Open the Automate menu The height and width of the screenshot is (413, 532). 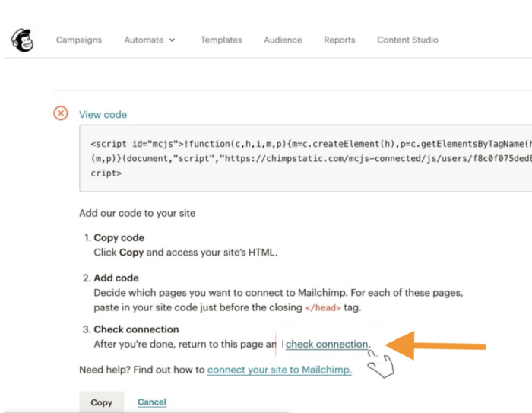pyautogui.click(x=149, y=40)
